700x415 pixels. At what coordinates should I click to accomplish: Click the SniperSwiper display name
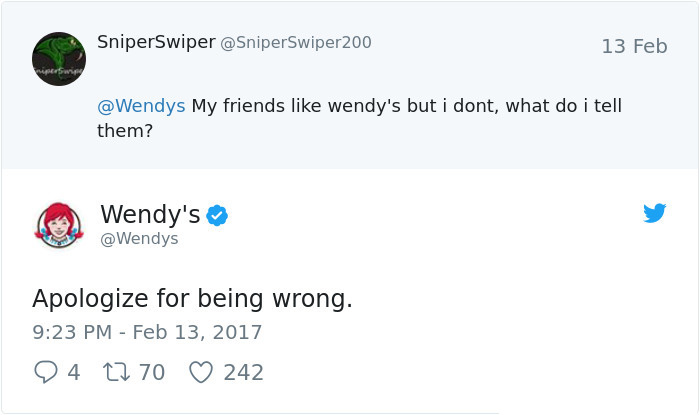(156, 42)
